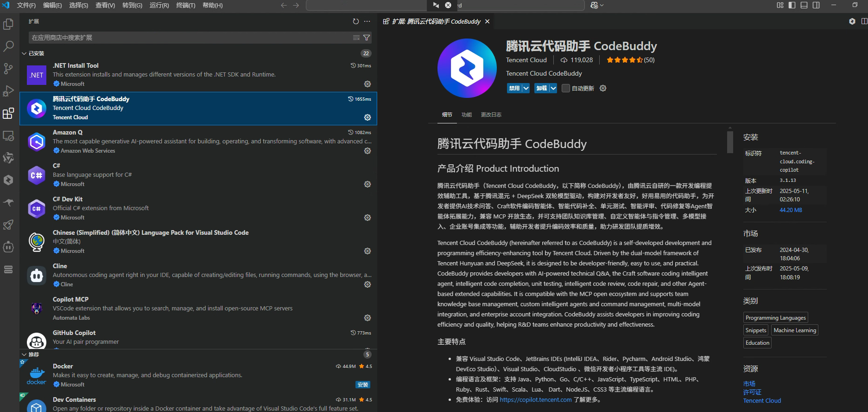Collapse the recommended extensions section
Image resolution: width=868 pixels, height=412 pixels.
click(x=24, y=354)
